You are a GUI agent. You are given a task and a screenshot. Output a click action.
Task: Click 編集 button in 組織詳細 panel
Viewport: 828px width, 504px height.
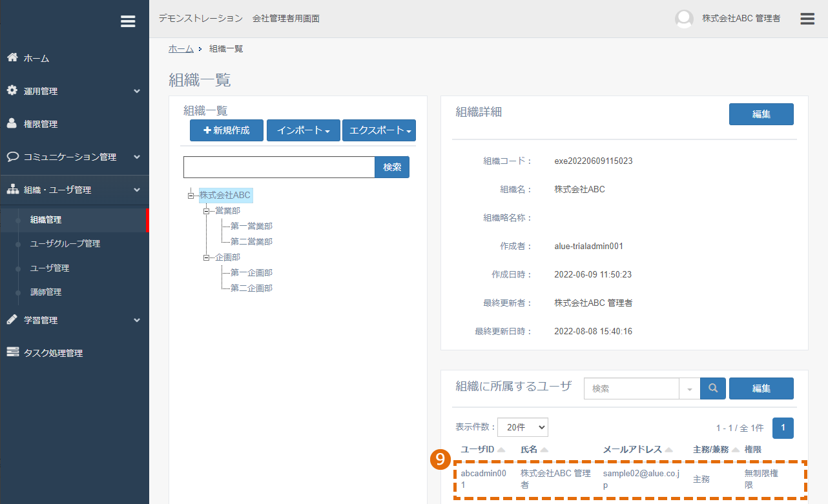point(761,114)
